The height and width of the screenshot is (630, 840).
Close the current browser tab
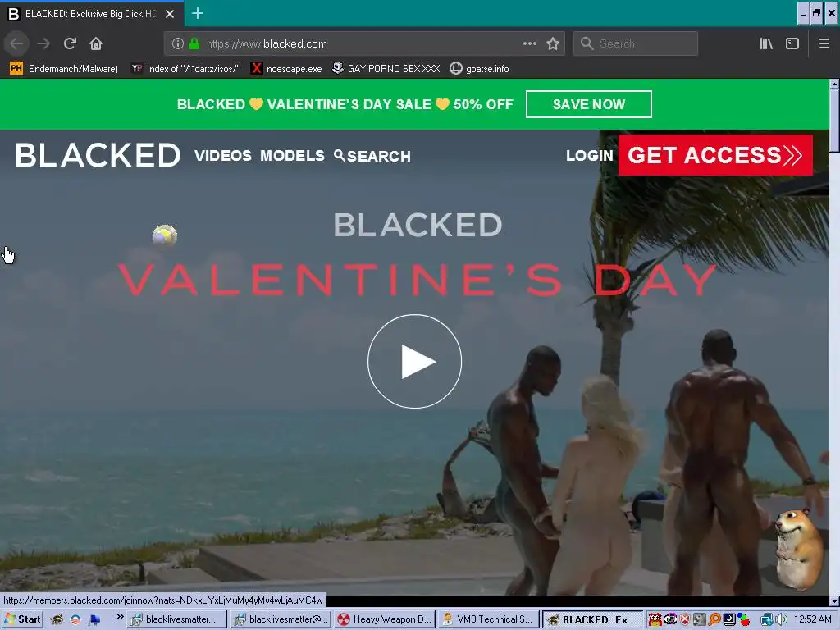(170, 14)
